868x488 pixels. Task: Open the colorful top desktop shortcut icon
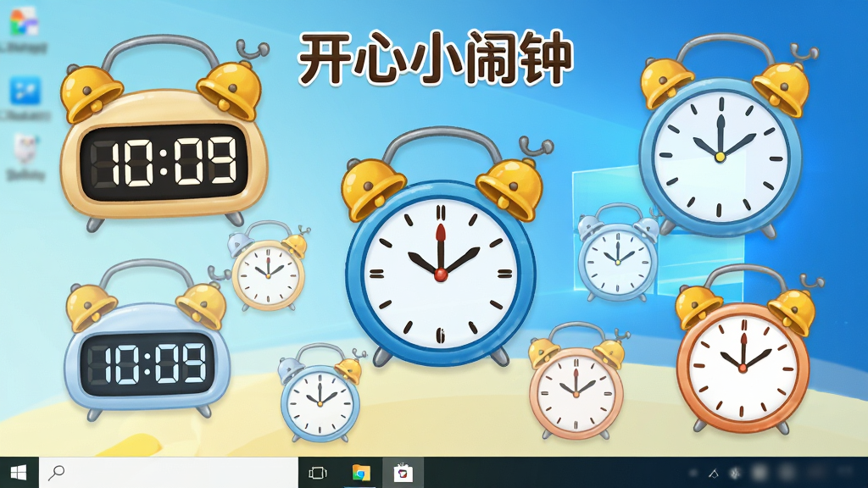(x=24, y=21)
